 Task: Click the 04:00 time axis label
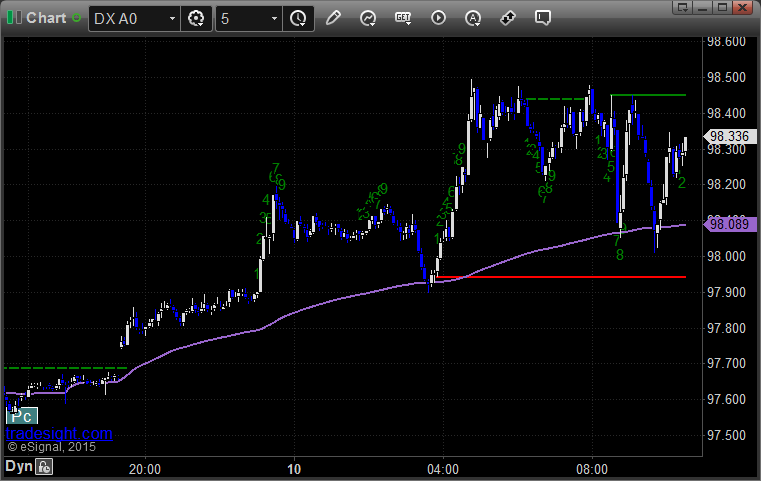(x=443, y=469)
